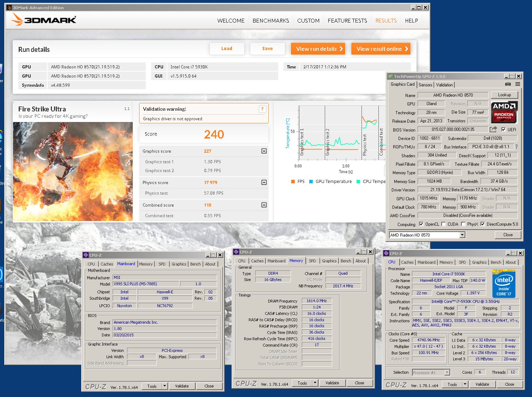Click CPU-Z Memory window title icon
The height and width of the screenshot is (397, 532).
236,252
